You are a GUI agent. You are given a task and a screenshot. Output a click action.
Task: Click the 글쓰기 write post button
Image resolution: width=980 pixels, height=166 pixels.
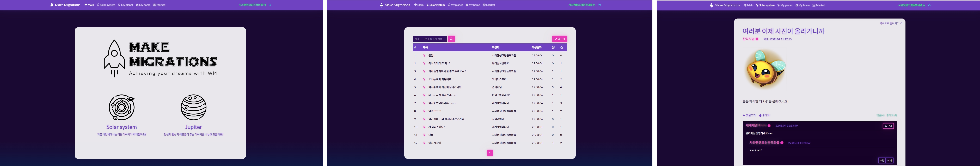[560, 39]
